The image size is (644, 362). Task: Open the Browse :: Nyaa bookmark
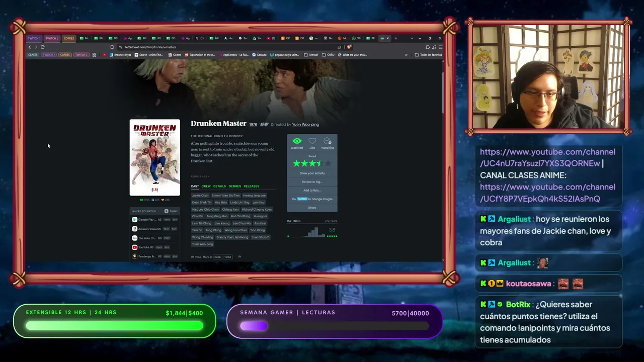coord(121,55)
